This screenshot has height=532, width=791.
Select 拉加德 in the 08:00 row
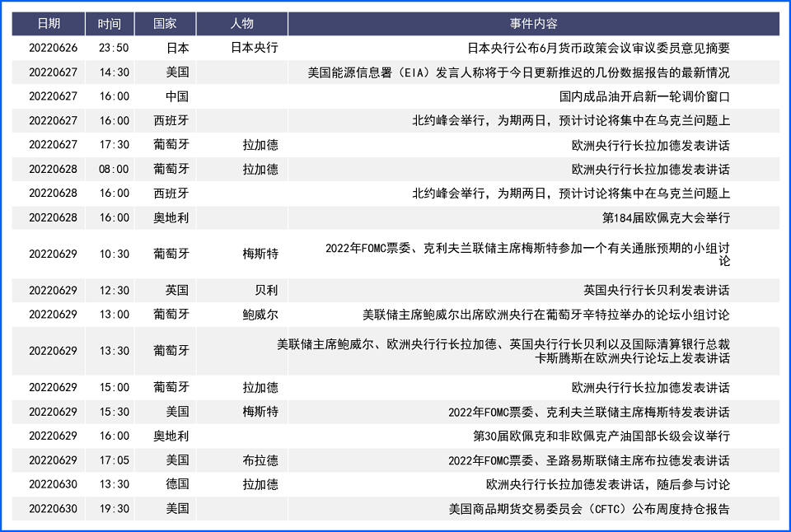(x=260, y=169)
